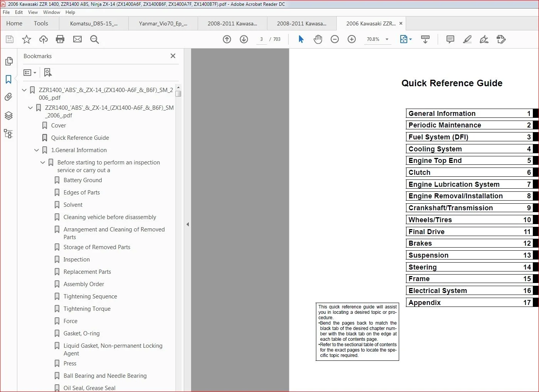Click the zoom in plus icon
539x392 pixels.
352,39
